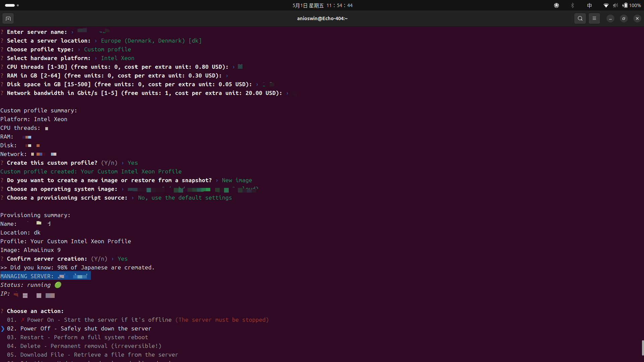Screen dimensions: 644x362
Task: Click the Provisioning summary heading
Action: pos(35,215)
